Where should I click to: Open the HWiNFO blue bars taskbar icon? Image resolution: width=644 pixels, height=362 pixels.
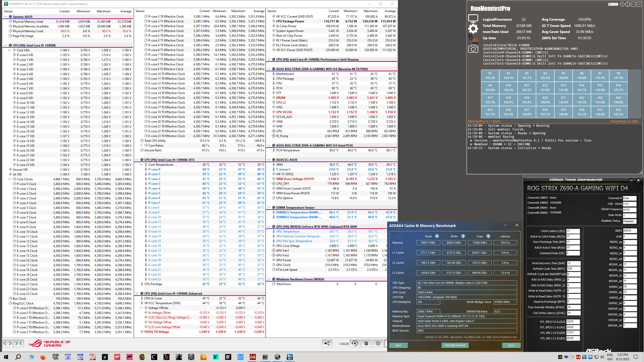tap(290, 357)
